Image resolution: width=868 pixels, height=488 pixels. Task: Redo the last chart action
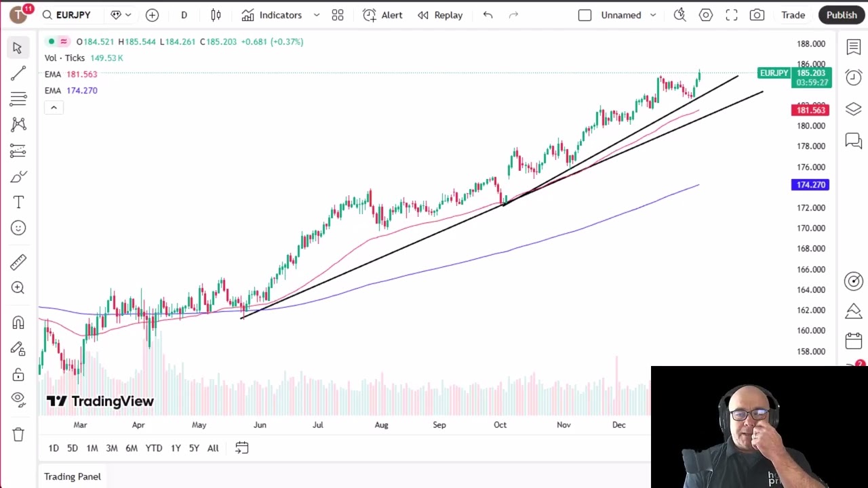[x=513, y=15]
